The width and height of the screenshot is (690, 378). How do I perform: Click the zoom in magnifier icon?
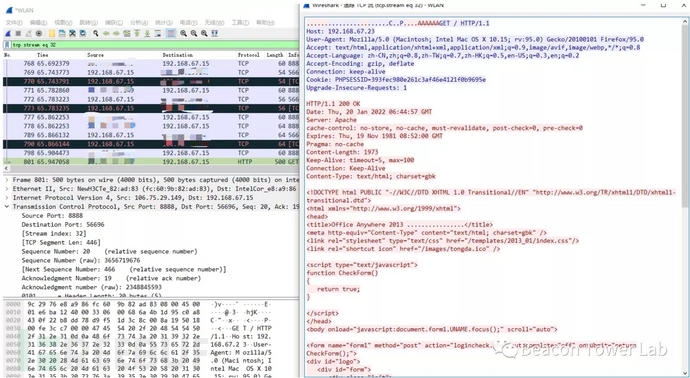(x=183, y=33)
